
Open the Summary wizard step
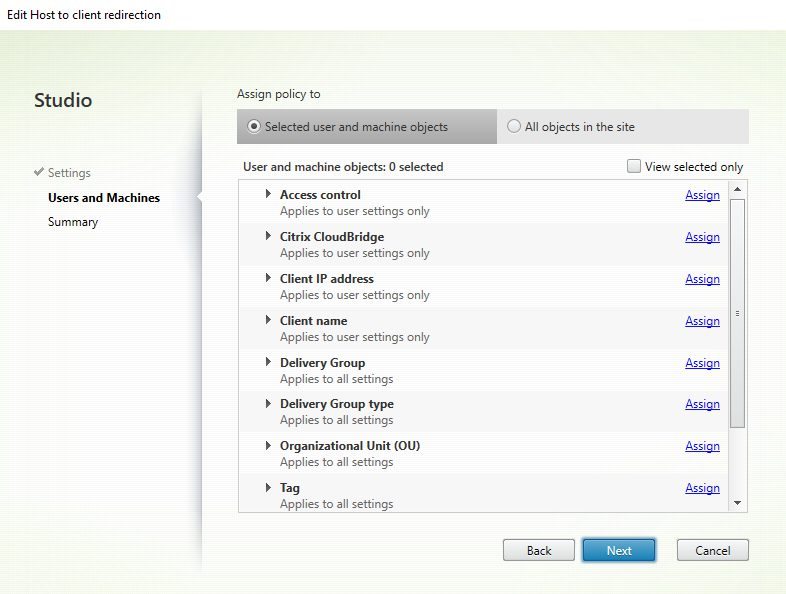tap(73, 222)
